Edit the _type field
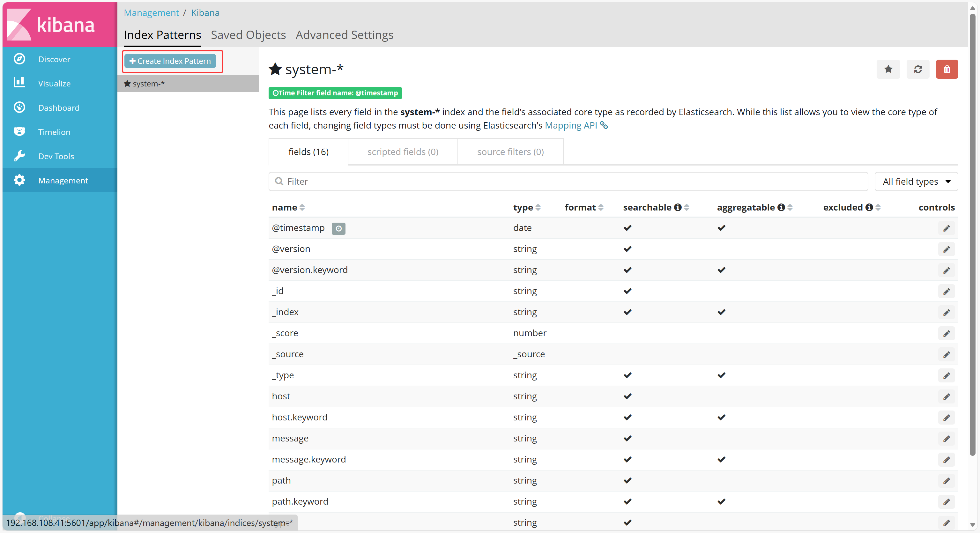Viewport: 980px width, 533px height. click(x=947, y=376)
